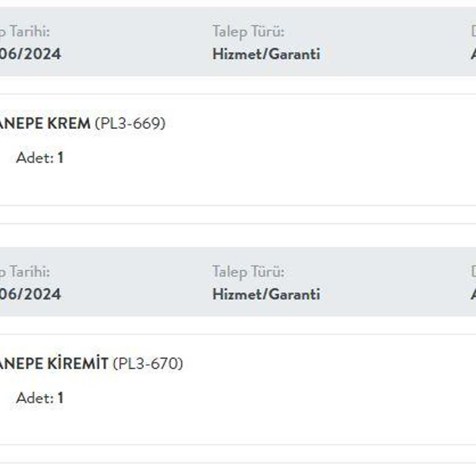Image resolution: width=476 pixels, height=476 pixels.
Task: Open the KANEPE KİREMİT product name
Action: click(x=53, y=364)
